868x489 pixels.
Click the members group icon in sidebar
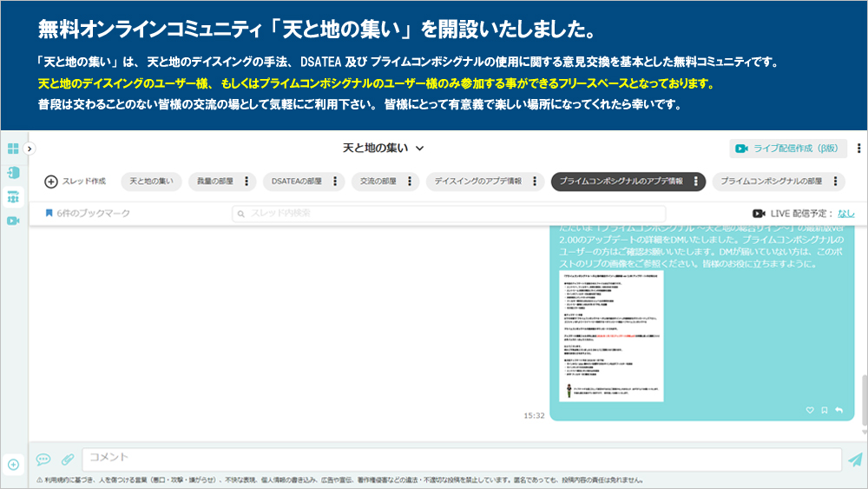(x=13, y=196)
